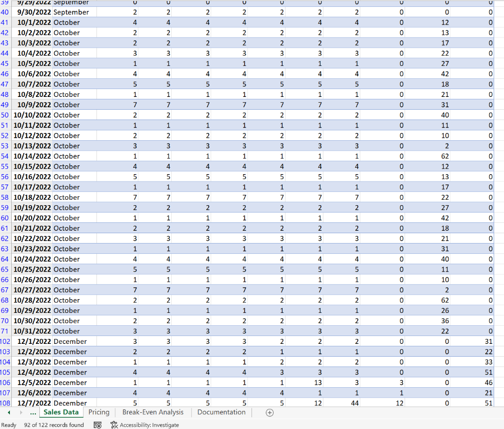Click Accessibility: Investigate in the status bar
This screenshot has width=504, height=429.
click(x=149, y=425)
